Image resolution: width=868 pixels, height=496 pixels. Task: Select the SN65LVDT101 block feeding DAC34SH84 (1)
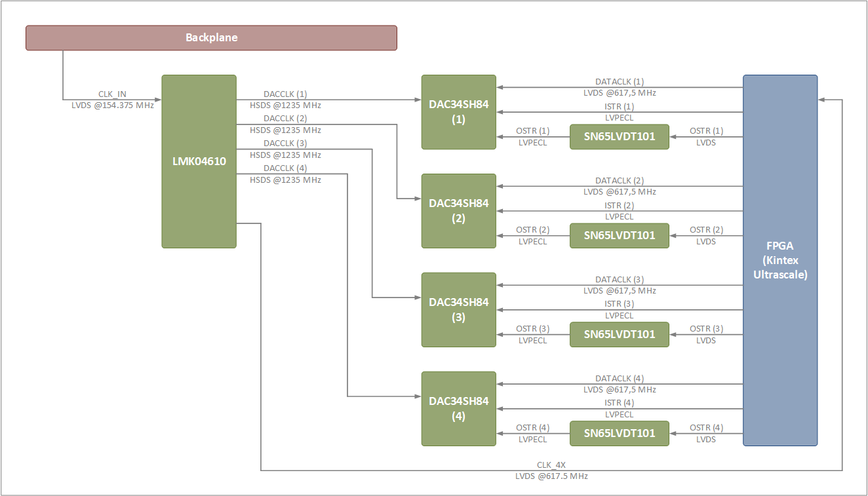tap(620, 137)
